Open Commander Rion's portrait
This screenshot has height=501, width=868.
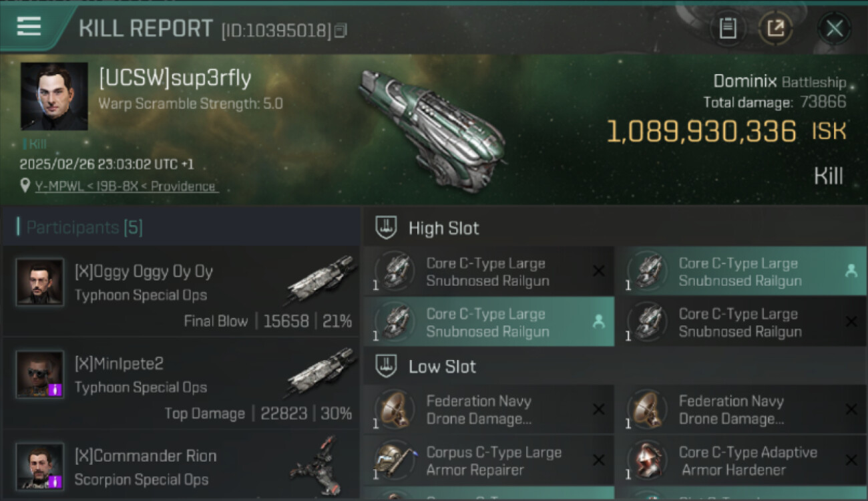(x=40, y=466)
